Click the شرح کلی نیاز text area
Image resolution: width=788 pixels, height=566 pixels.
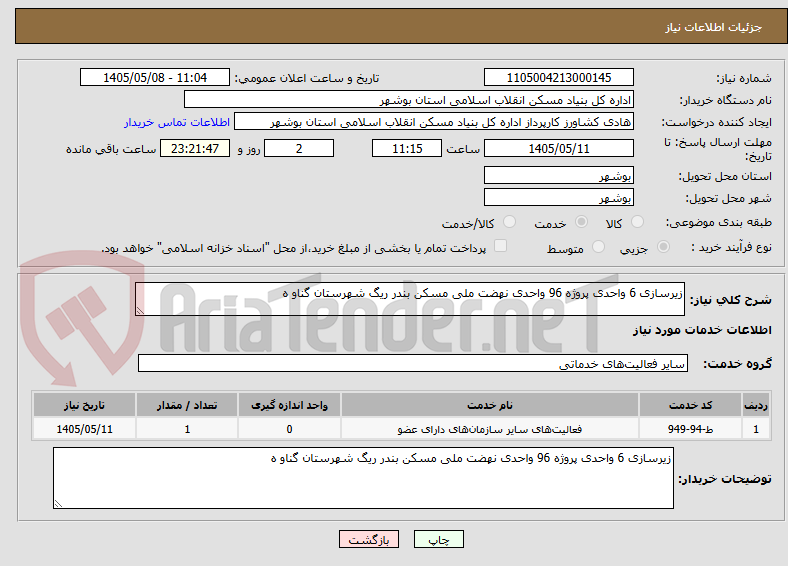(410, 299)
